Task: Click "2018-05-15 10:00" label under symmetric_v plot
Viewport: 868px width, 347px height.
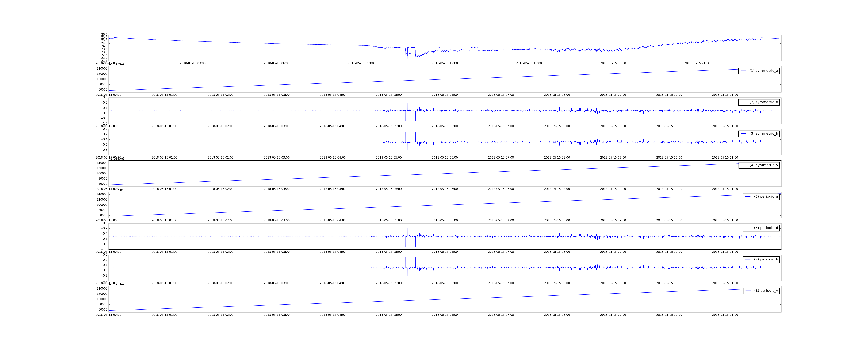Action: [669, 189]
